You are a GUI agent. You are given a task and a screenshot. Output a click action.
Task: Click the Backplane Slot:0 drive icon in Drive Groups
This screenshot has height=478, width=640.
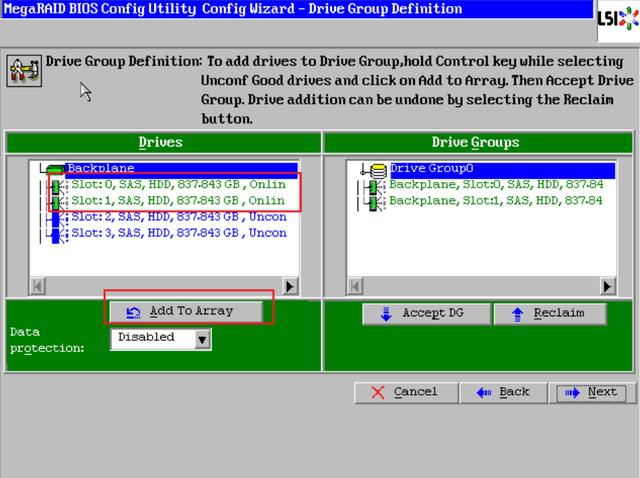point(375,187)
